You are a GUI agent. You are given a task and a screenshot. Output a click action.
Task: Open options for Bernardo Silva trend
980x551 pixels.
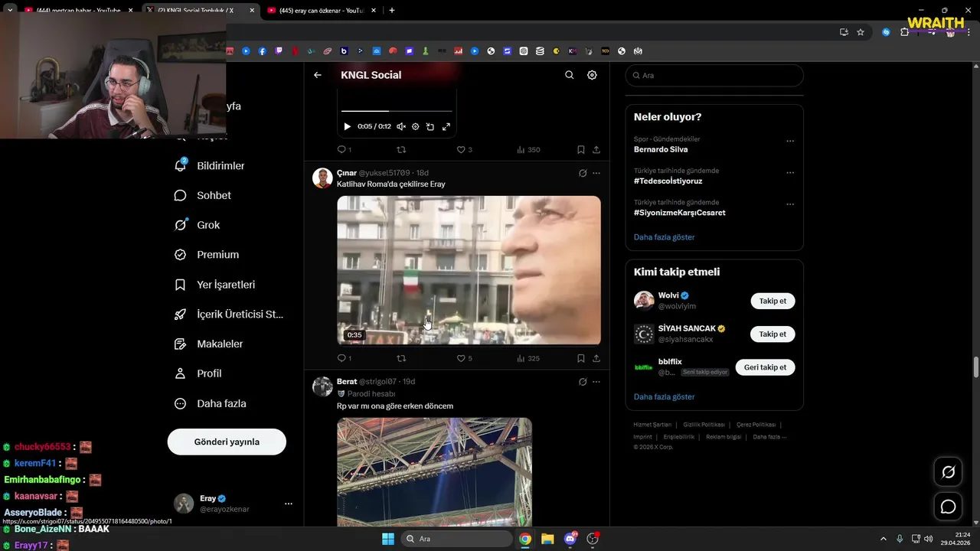(790, 141)
